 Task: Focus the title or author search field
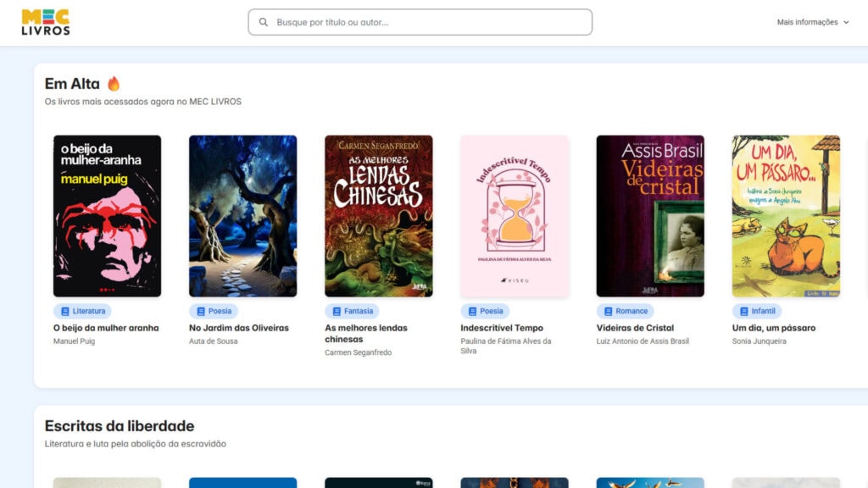(420, 22)
